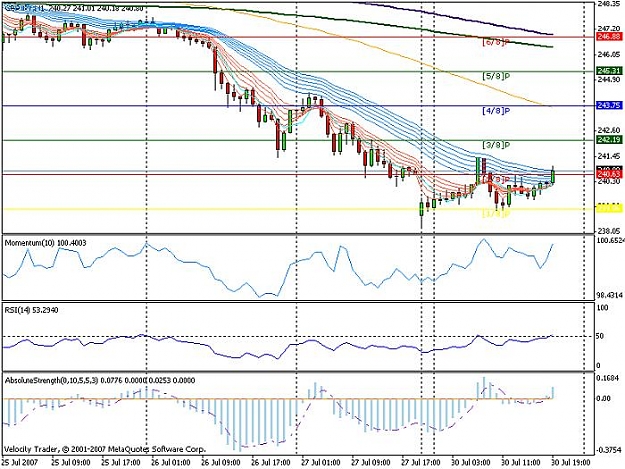Select the red 246.88 price level tag
This screenshot has width=625, height=469.
[609, 37]
